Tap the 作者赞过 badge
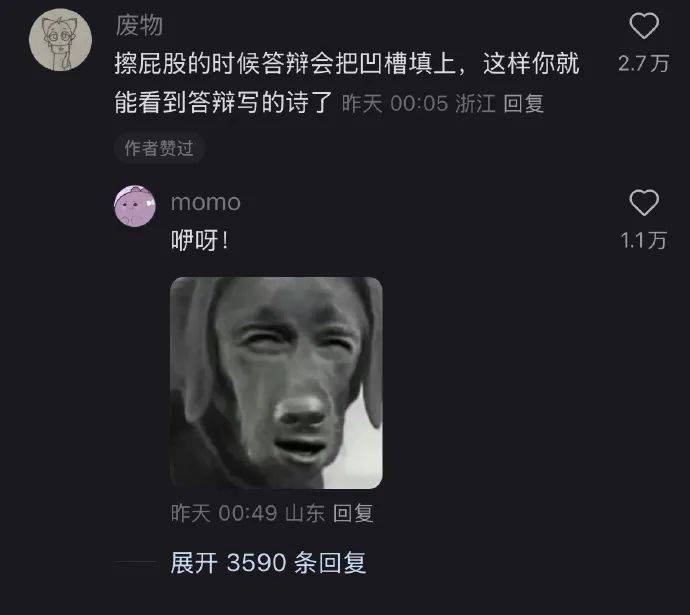Screen dimensions: 690x615 [x=159, y=148]
